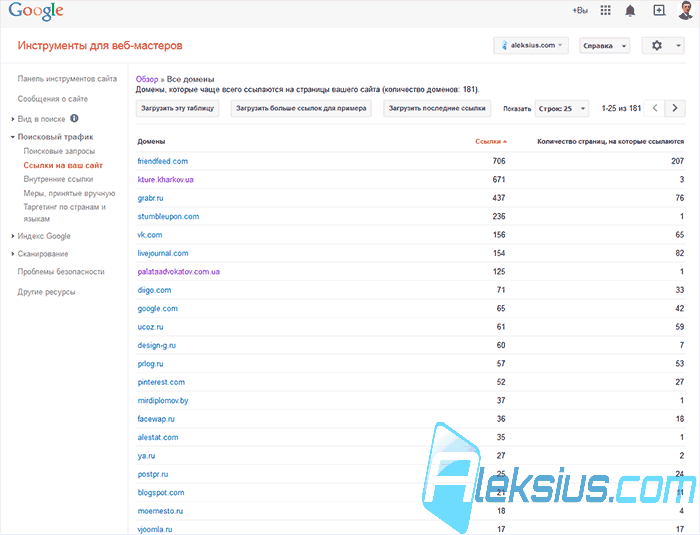
Task: Click the share plus box icon
Action: 659,10
